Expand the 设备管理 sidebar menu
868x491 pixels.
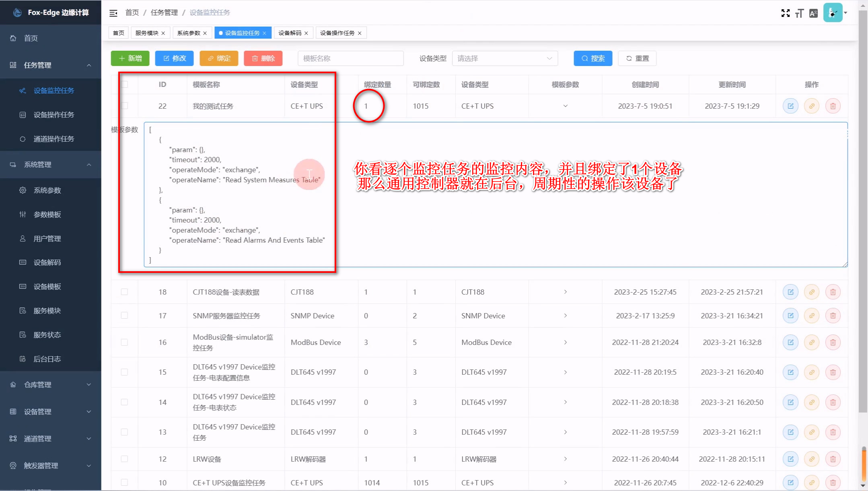51,412
